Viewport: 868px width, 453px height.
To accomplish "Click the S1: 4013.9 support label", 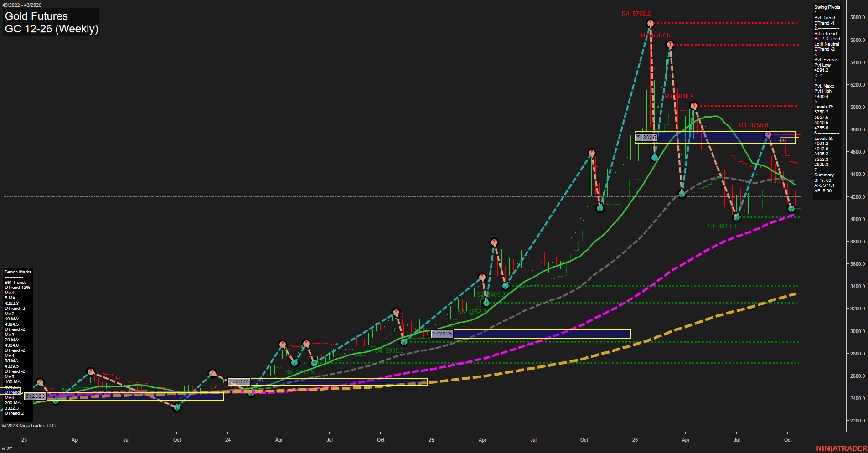I will (x=722, y=226).
